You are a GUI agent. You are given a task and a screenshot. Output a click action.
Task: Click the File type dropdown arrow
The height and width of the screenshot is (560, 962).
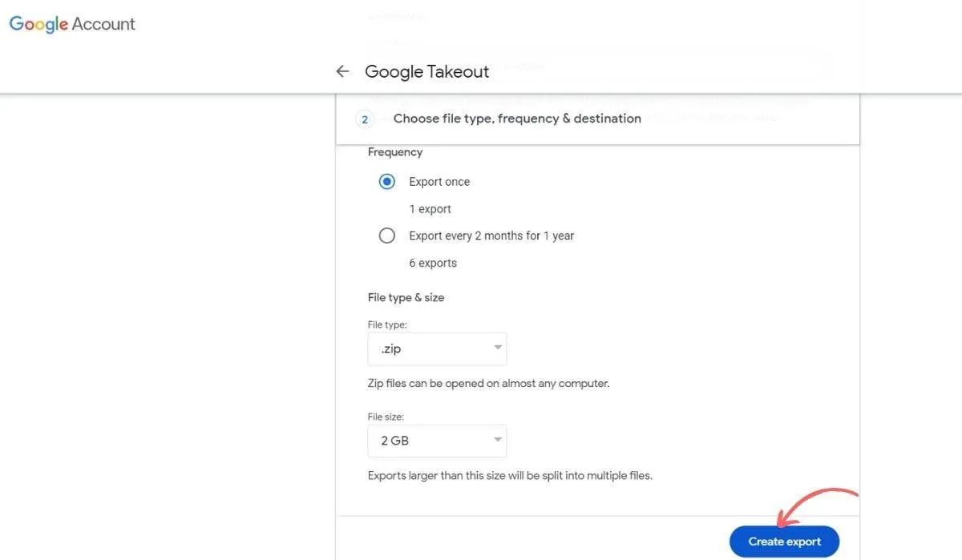click(496, 348)
